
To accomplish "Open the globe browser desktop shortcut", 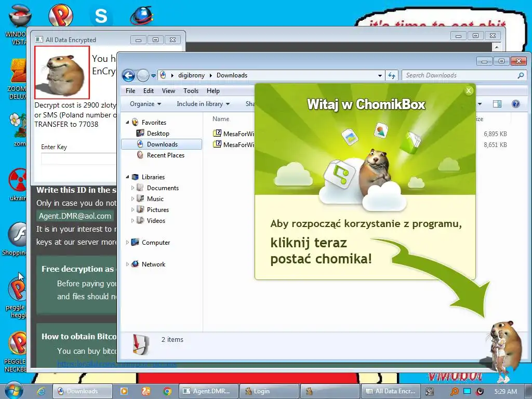I will (141, 16).
